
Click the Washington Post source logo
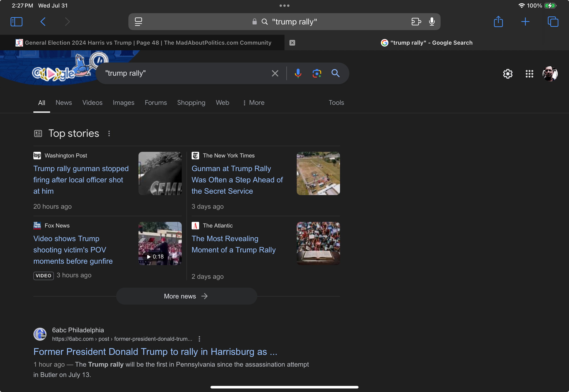[x=37, y=156]
